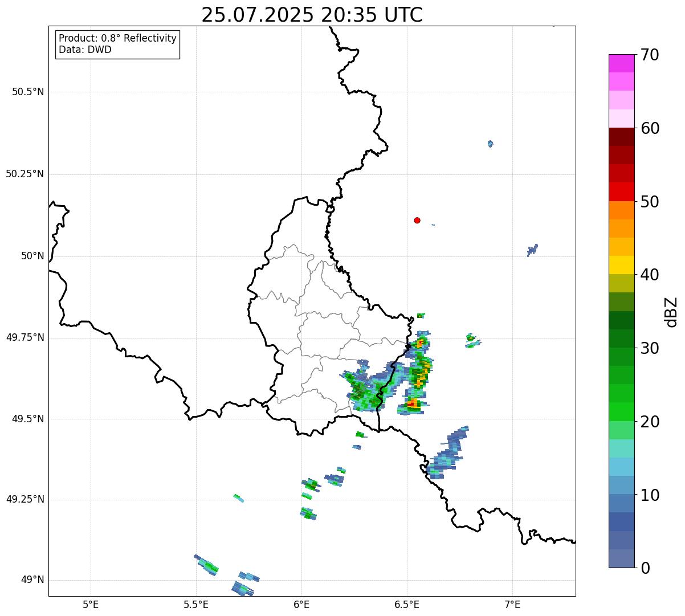The image size is (685, 616).
Task: Click the red station marker dot
Action: click(417, 220)
